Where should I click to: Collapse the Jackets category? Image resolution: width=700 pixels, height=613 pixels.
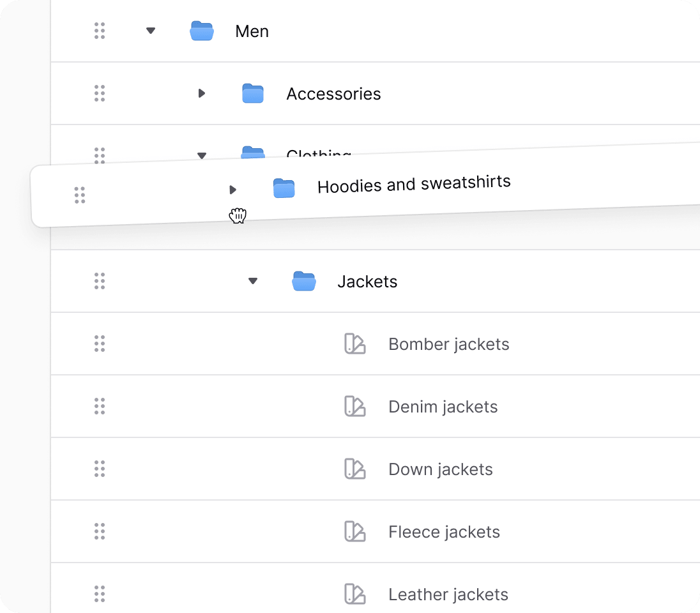click(x=253, y=281)
